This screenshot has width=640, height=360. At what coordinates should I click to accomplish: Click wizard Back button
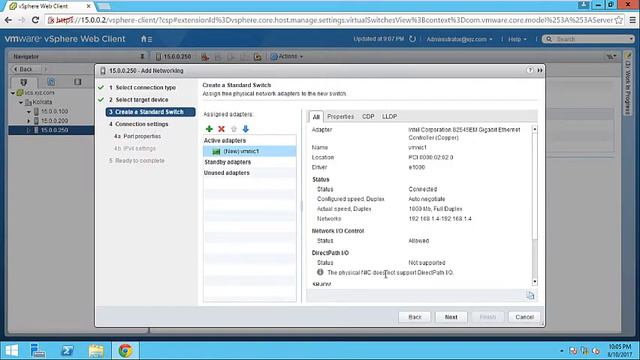415,317
